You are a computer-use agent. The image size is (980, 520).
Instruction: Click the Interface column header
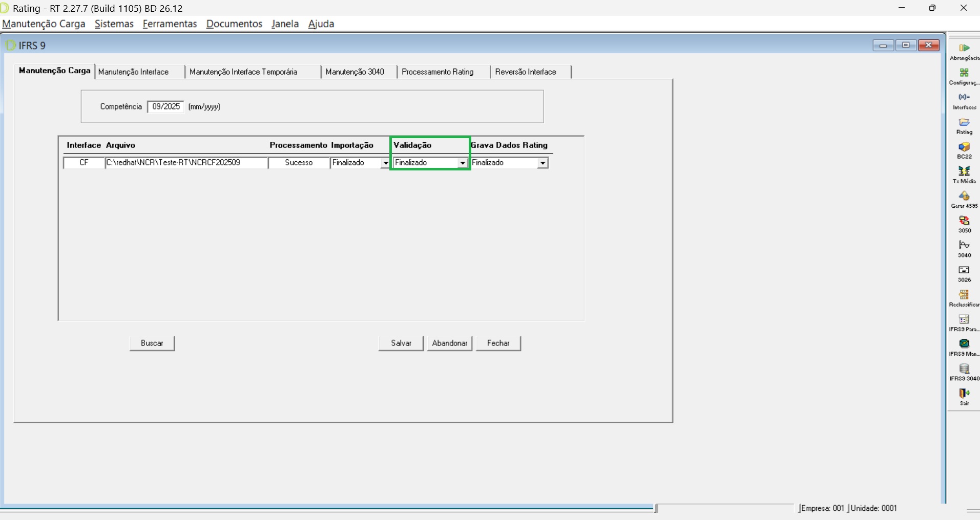pos(84,145)
